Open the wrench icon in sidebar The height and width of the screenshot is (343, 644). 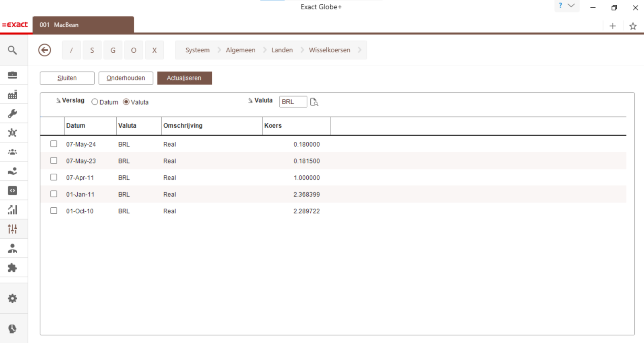12,114
